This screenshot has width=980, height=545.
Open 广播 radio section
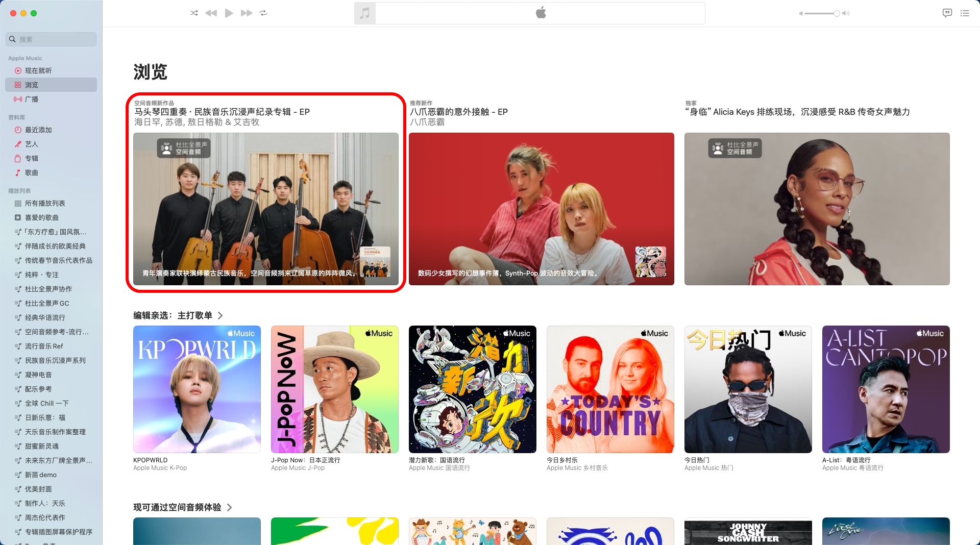tap(51, 99)
